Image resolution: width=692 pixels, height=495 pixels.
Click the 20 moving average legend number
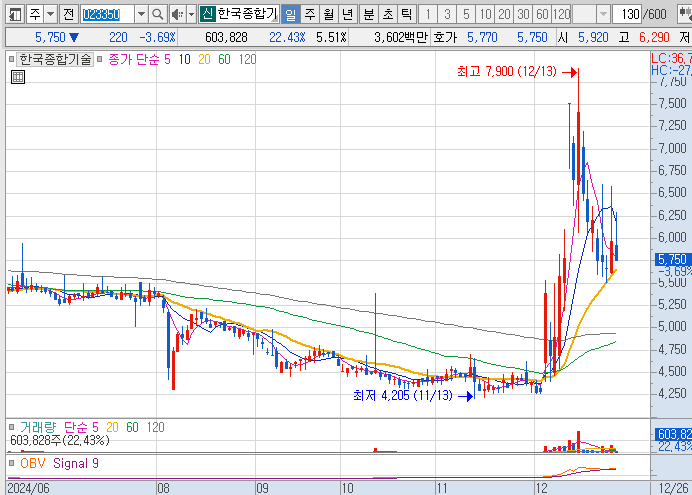coord(204,59)
